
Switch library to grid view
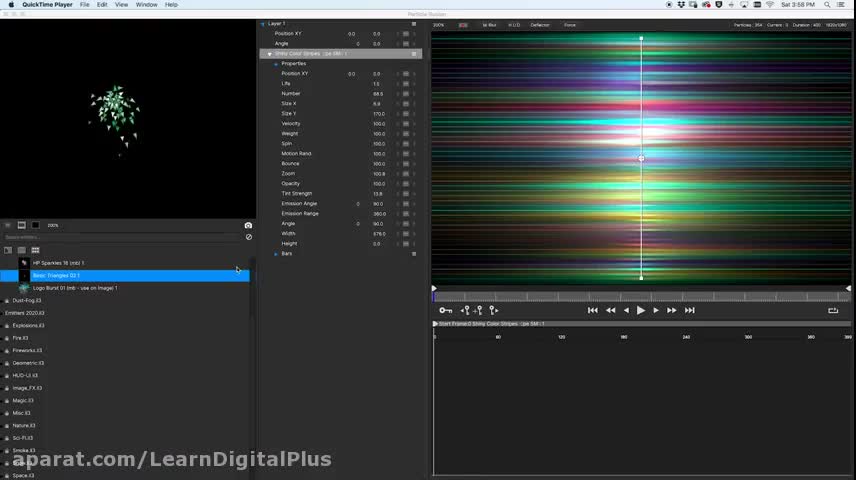35,250
